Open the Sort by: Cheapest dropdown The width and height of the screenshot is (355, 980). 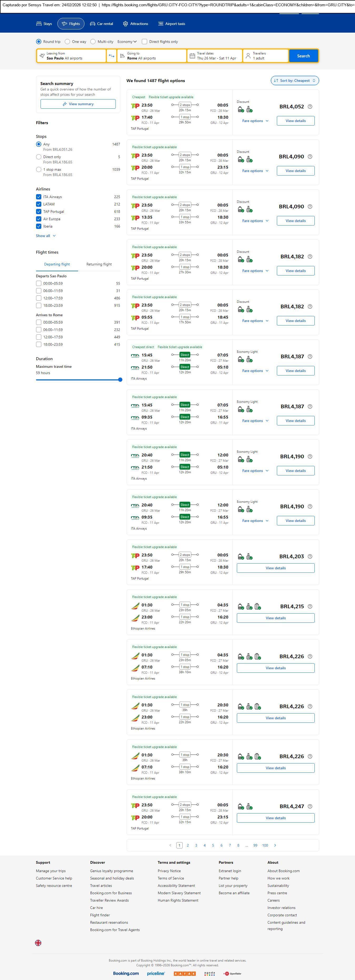[x=294, y=81]
